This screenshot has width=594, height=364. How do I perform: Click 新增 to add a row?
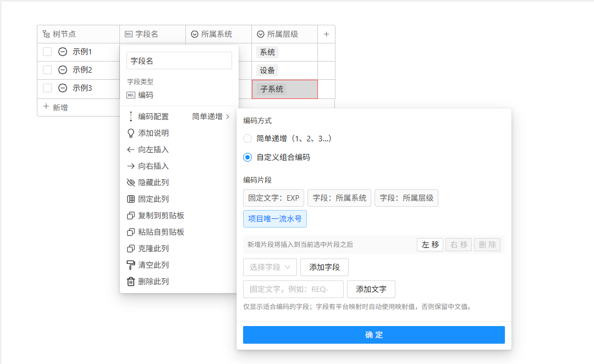tap(61, 108)
